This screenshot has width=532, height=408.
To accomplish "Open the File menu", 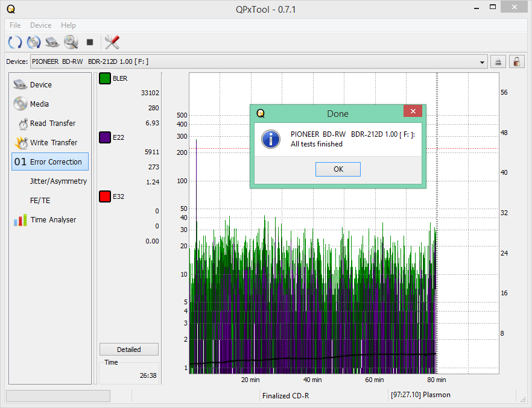I will [15, 25].
